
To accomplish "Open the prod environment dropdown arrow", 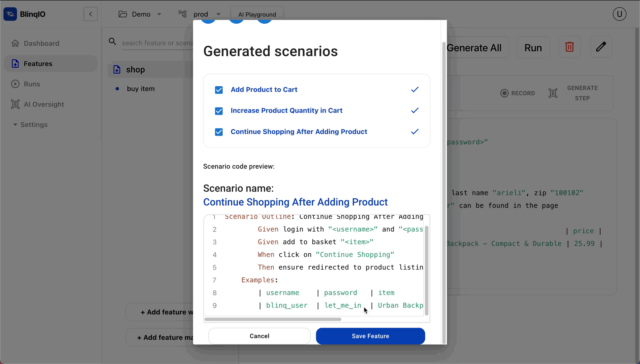I will tap(218, 14).
